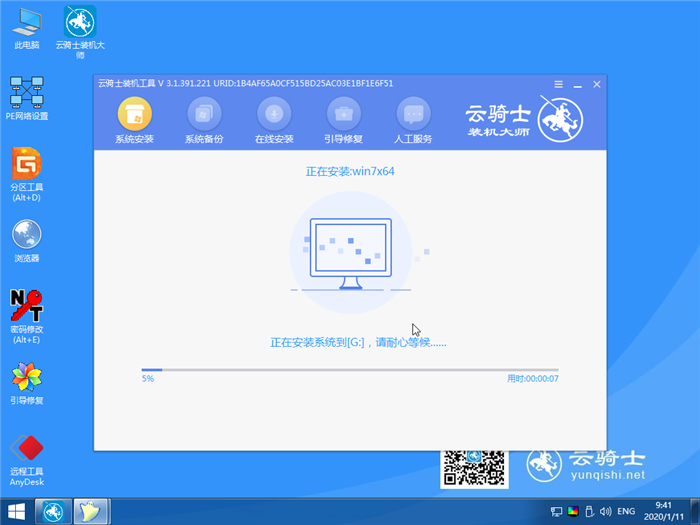The height and width of the screenshot is (525, 700).
Task: Open 分区工具 (Alt+D) desktop icon
Action: pyautogui.click(x=27, y=174)
